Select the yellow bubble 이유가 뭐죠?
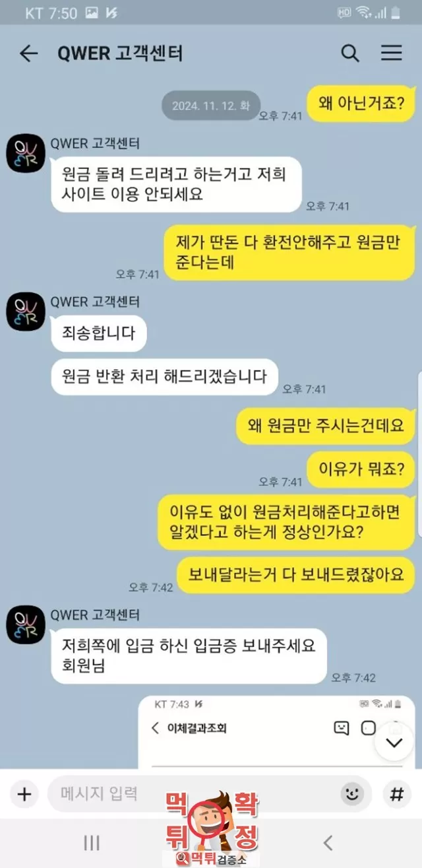The width and height of the screenshot is (422, 868). coord(361,469)
